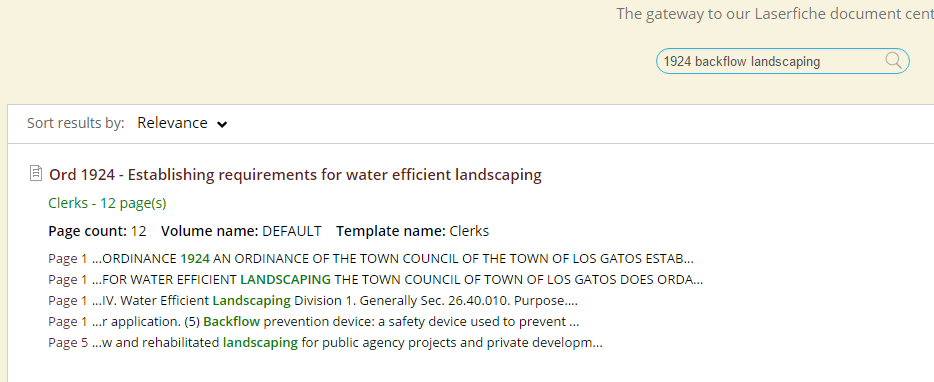Expand the chevron arrow beside Relevance

222,125
